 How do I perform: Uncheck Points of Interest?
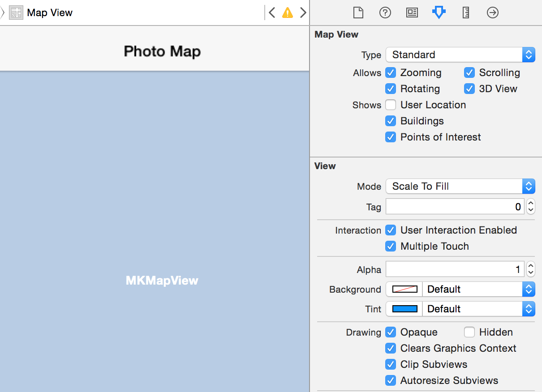pos(390,137)
